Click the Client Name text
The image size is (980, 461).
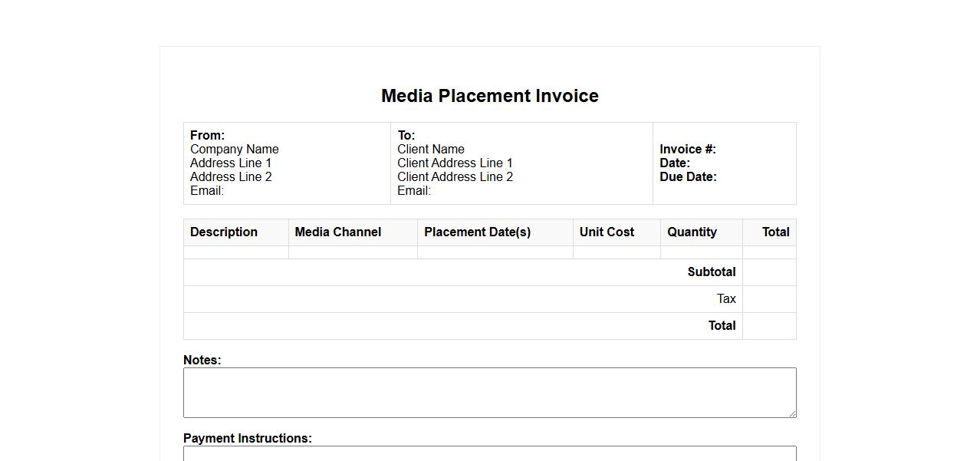(x=430, y=150)
